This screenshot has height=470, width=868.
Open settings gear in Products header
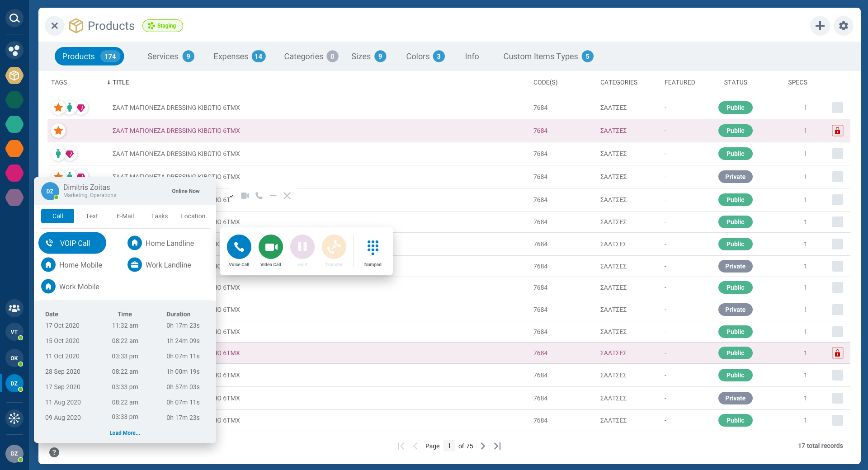[843, 26]
